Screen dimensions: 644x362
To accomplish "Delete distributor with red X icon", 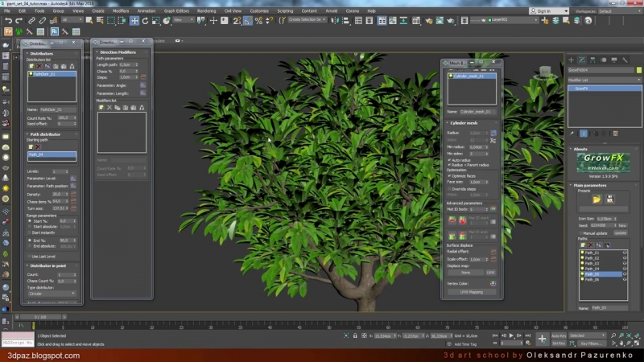I will [x=39, y=66].
